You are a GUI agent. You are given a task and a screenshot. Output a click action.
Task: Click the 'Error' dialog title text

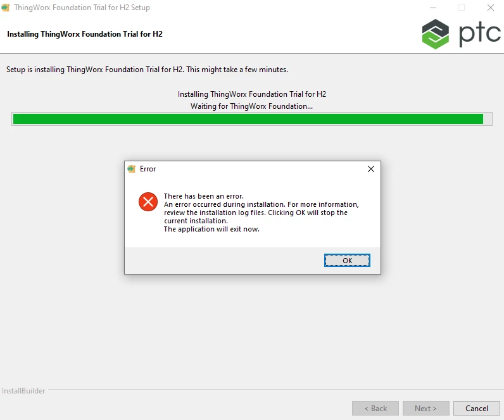[148, 169]
